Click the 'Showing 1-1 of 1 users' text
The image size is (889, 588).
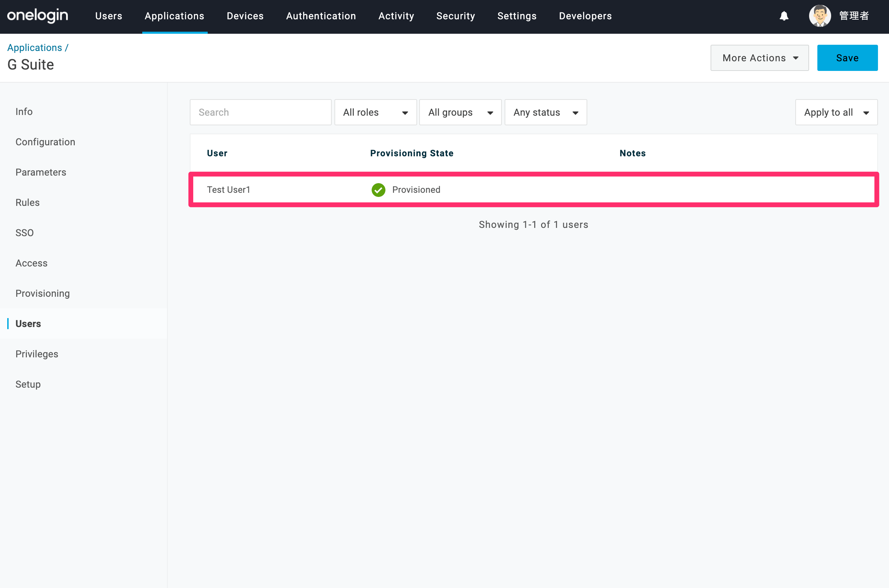pyautogui.click(x=534, y=224)
